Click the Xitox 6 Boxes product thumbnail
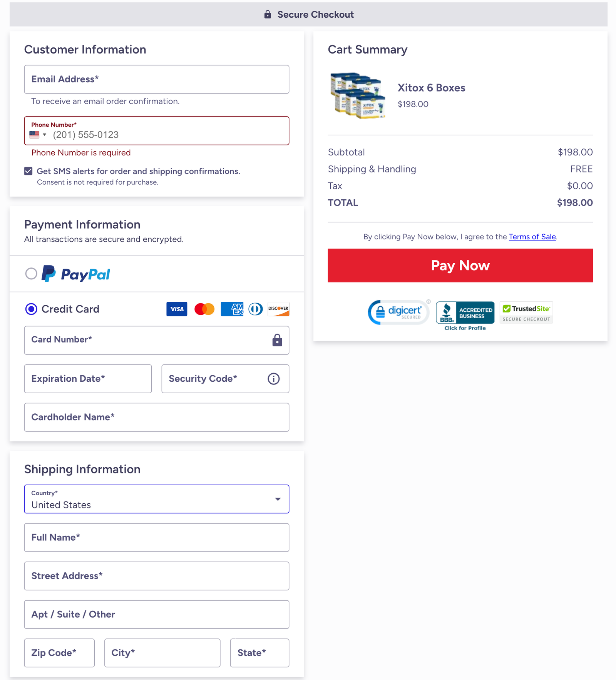The height and width of the screenshot is (680, 616). [x=358, y=95]
